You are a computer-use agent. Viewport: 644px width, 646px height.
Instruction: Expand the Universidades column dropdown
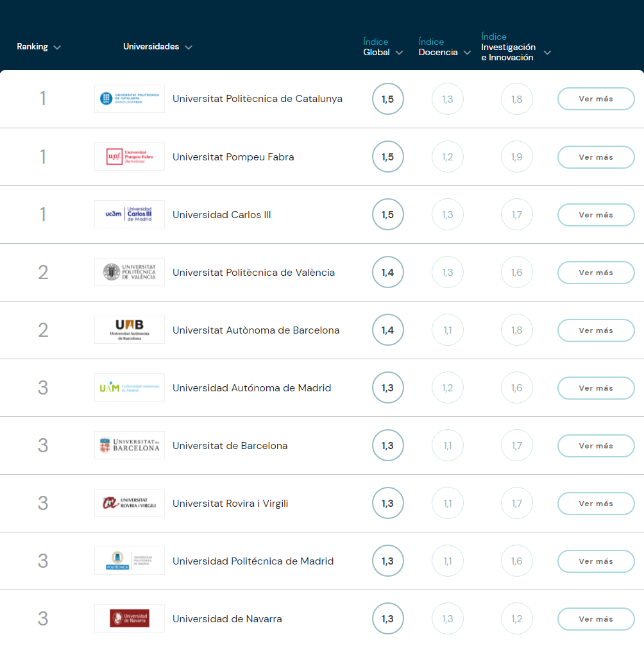click(188, 47)
